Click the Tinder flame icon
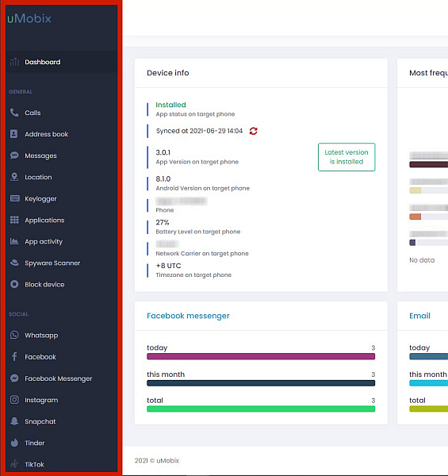The height and width of the screenshot is (476, 448). click(14, 443)
